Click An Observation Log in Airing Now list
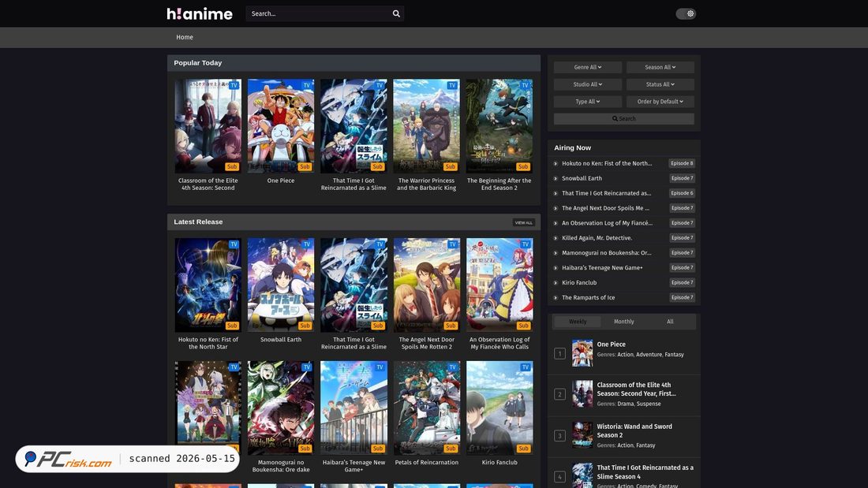The height and width of the screenshot is (488, 868). click(608, 223)
